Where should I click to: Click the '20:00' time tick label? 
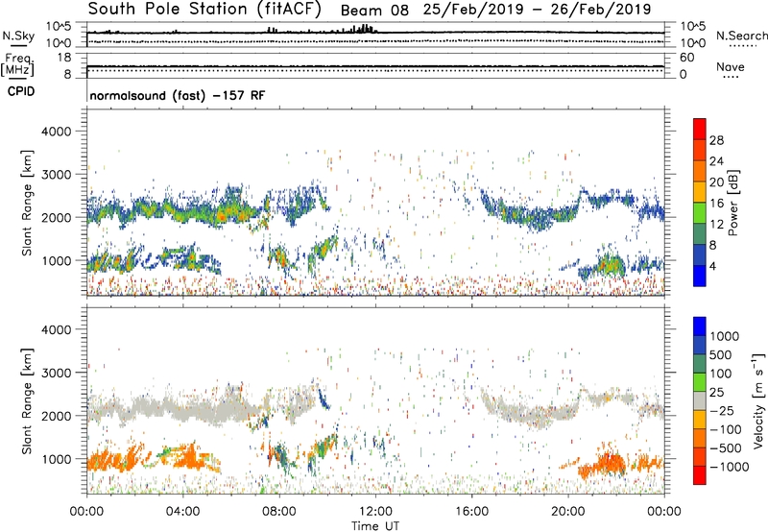point(568,512)
